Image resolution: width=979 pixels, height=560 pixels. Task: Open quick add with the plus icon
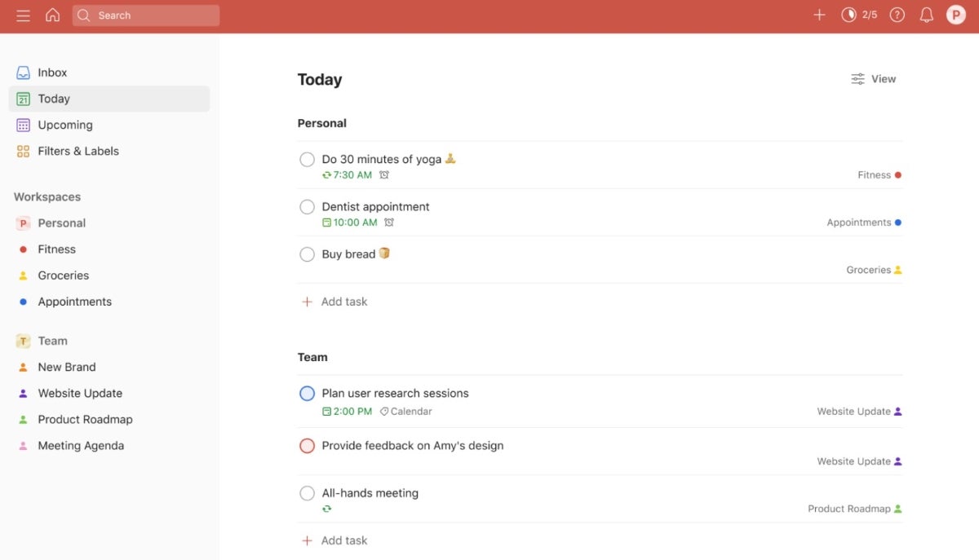tap(818, 14)
